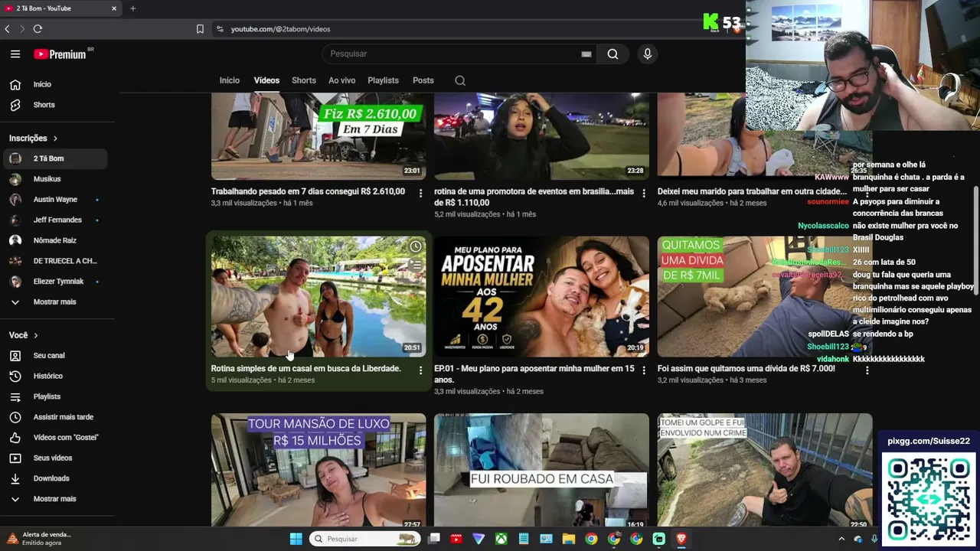Open options menu for 'Foi assim que quitamos' video
The image size is (980, 551).
click(867, 370)
